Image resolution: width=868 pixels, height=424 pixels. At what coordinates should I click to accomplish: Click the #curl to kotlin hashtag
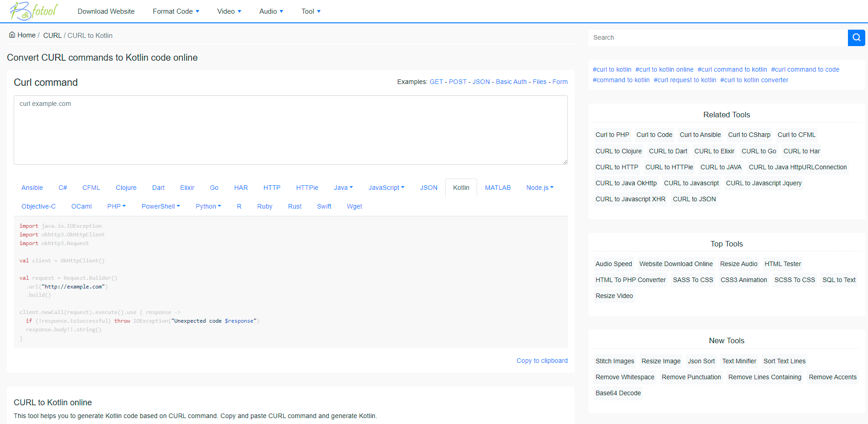click(x=612, y=69)
